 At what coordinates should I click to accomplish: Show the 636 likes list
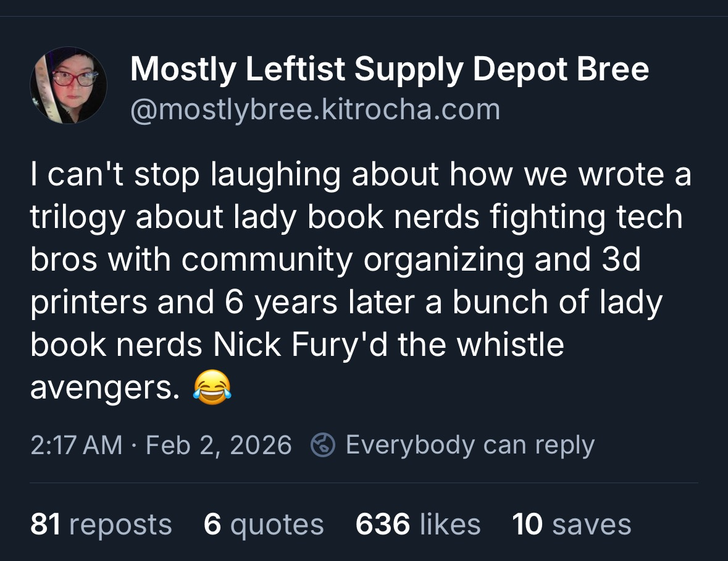coord(418,525)
